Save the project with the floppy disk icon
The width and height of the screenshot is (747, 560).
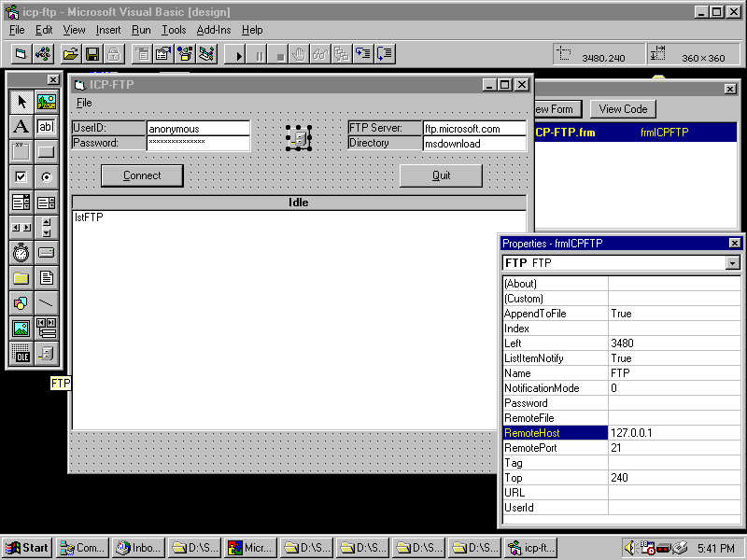92,54
